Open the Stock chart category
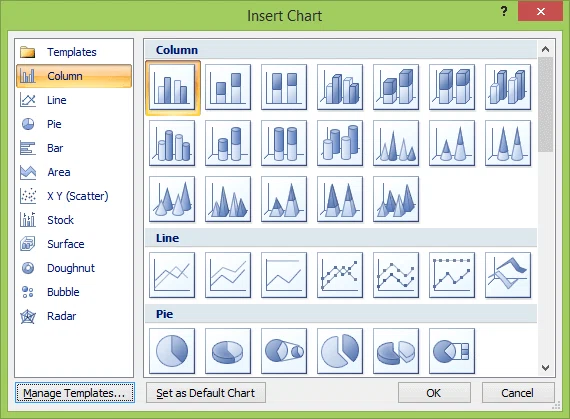This screenshot has height=419, width=570. point(74,220)
